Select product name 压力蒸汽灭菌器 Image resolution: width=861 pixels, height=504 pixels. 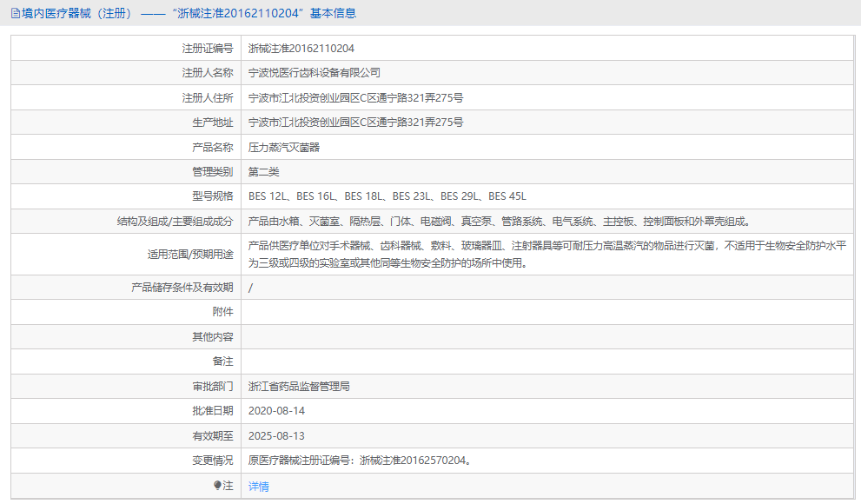(284, 147)
